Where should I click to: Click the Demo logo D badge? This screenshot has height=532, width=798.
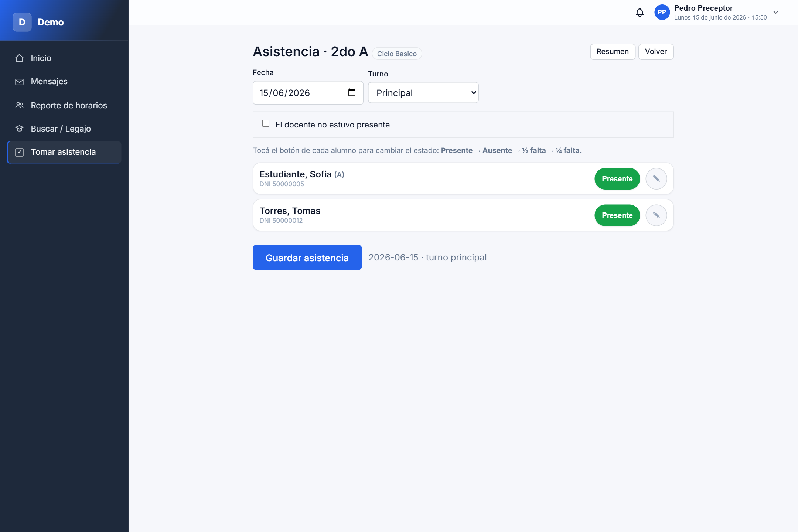(22, 22)
